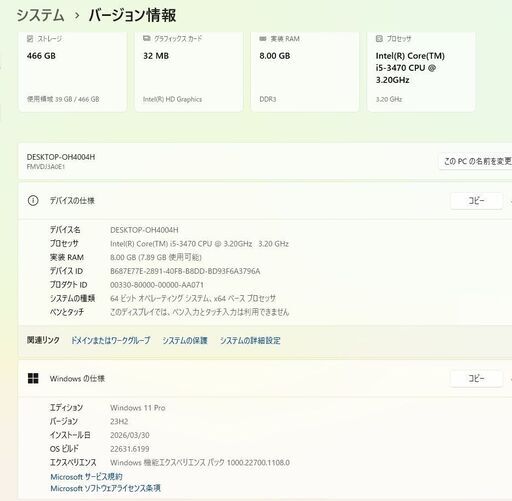Go back to システム in the breadcrumb
This screenshot has width=512, height=501.
pos(40,15)
